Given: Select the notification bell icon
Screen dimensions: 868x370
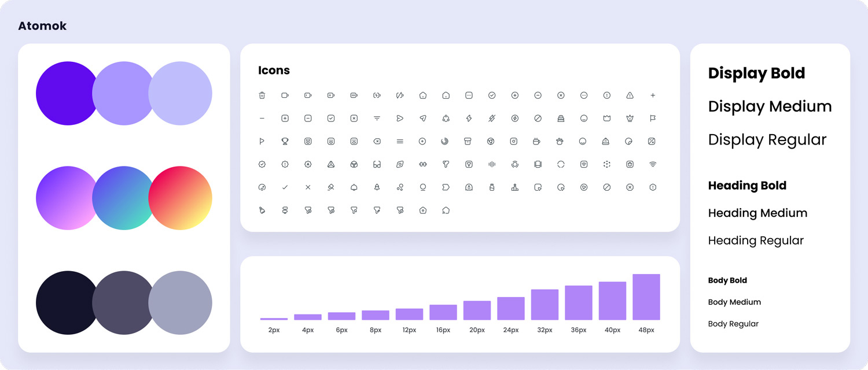Looking at the screenshot, I should click(354, 187).
